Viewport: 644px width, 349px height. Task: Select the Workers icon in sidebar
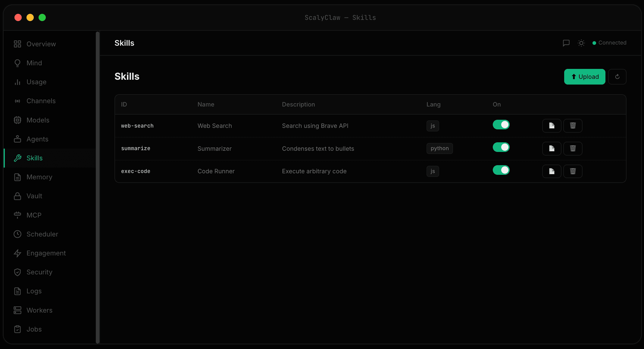coord(17,310)
